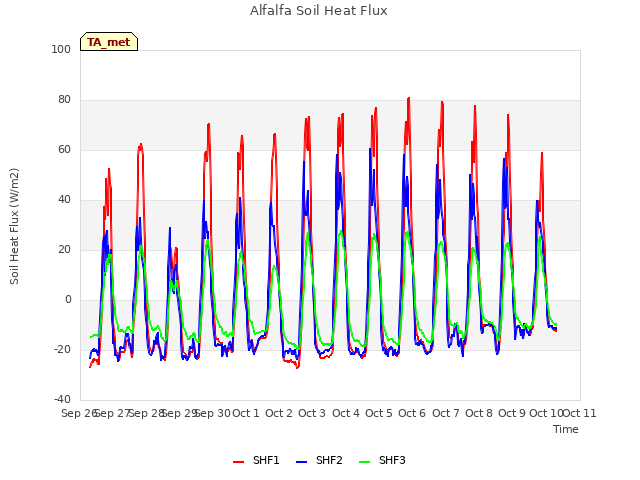Toggle the SHF3 series in the legend
Image resolution: width=640 pixels, height=480 pixels.
(382, 460)
